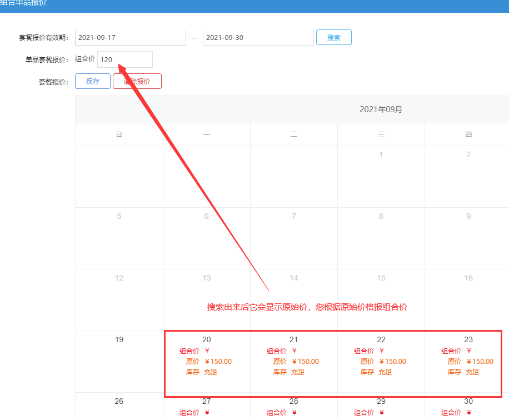Select day 19 in the calendar
Viewport: 509px width, 420px height.
coord(119,361)
